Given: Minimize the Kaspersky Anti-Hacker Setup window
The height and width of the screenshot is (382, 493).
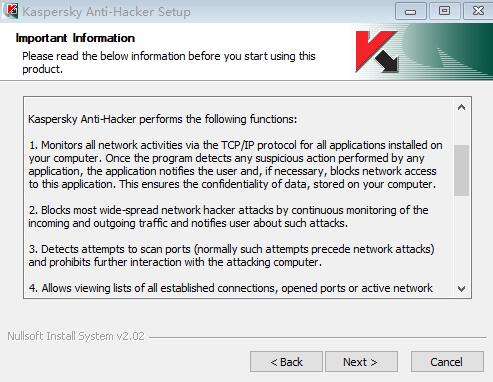Looking at the screenshot, I should (410, 11).
